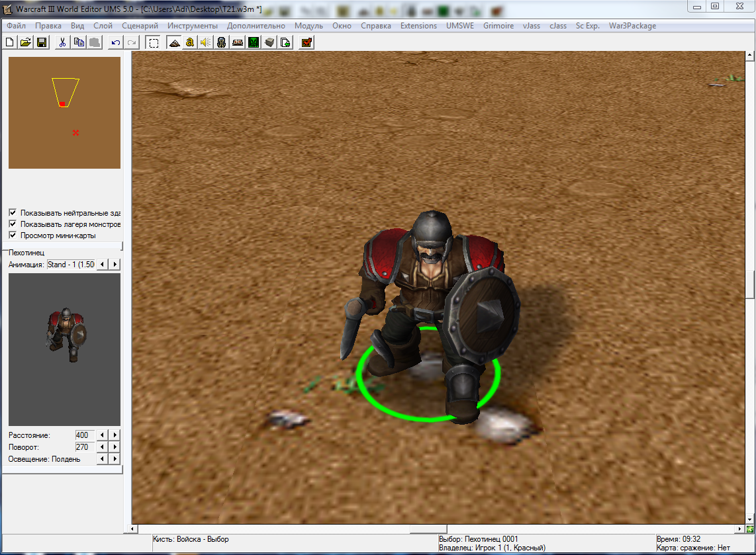Open the Слой menu
756x555 pixels.
click(103, 26)
